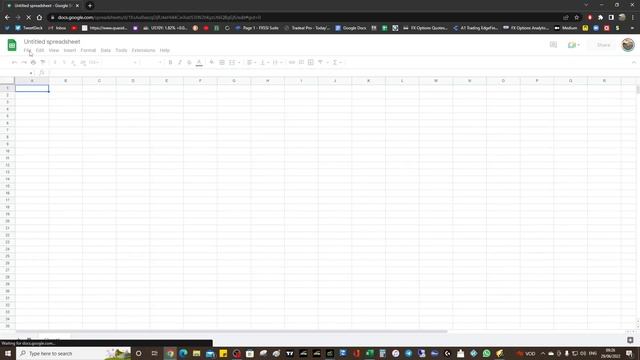The image size is (640, 360).
Task: Click the create a filter icon
Action: (320, 62)
